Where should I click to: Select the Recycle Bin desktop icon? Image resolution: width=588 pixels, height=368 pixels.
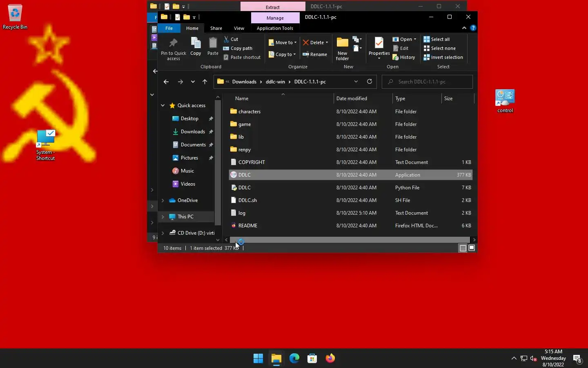15,17
